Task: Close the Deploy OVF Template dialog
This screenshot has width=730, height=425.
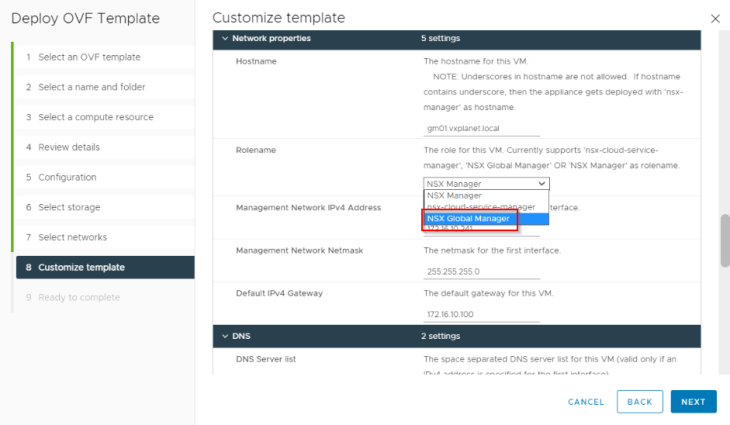Action: (x=715, y=19)
